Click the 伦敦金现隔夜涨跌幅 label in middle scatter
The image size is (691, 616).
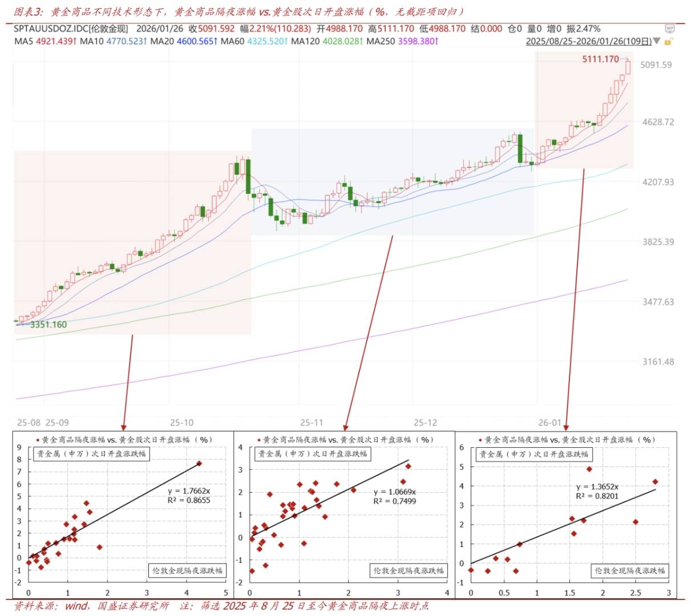408,570
